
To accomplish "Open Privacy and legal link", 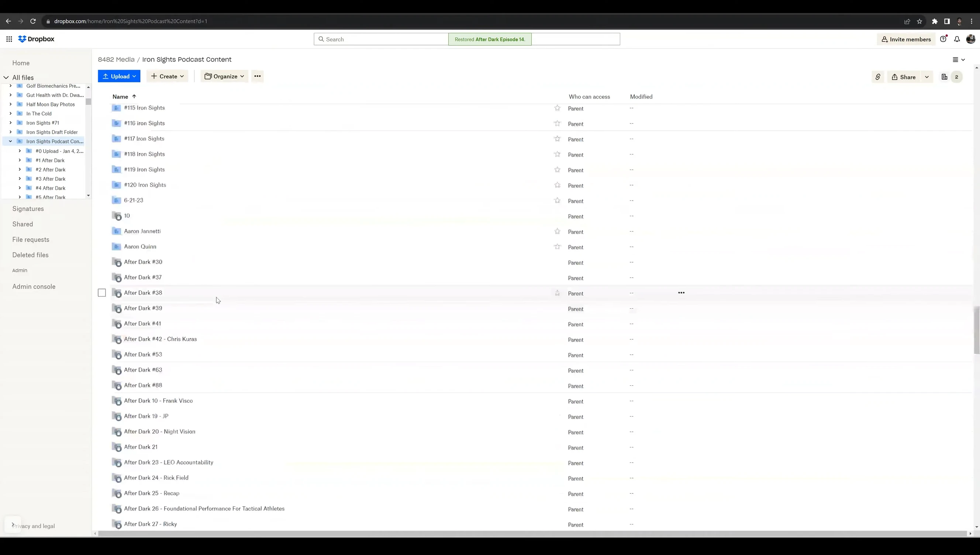I will click(x=34, y=526).
